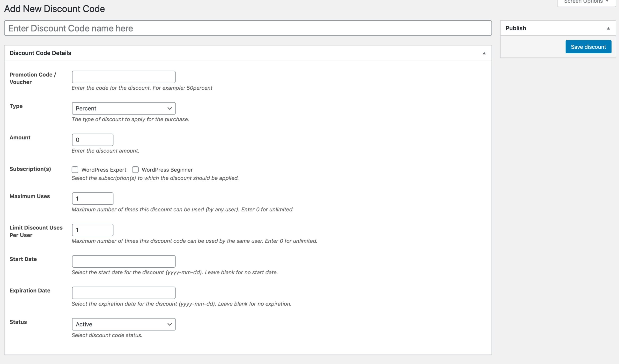The image size is (619, 364).
Task: Click the WordPress Expert label text
Action: coord(104,170)
